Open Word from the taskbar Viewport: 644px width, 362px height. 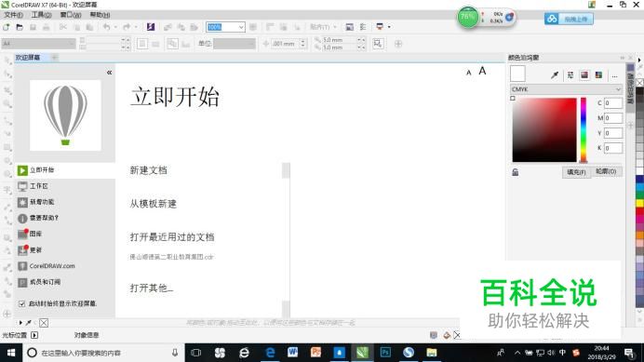(293, 353)
